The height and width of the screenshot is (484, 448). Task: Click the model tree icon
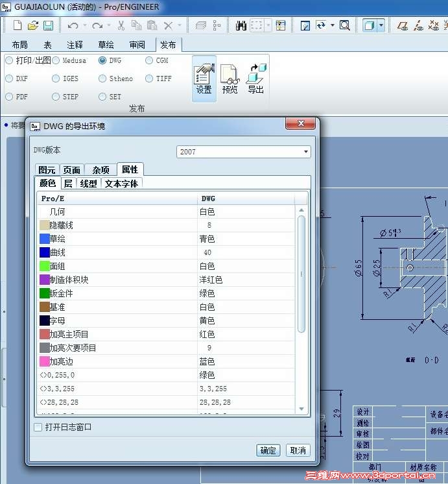(x=217, y=25)
